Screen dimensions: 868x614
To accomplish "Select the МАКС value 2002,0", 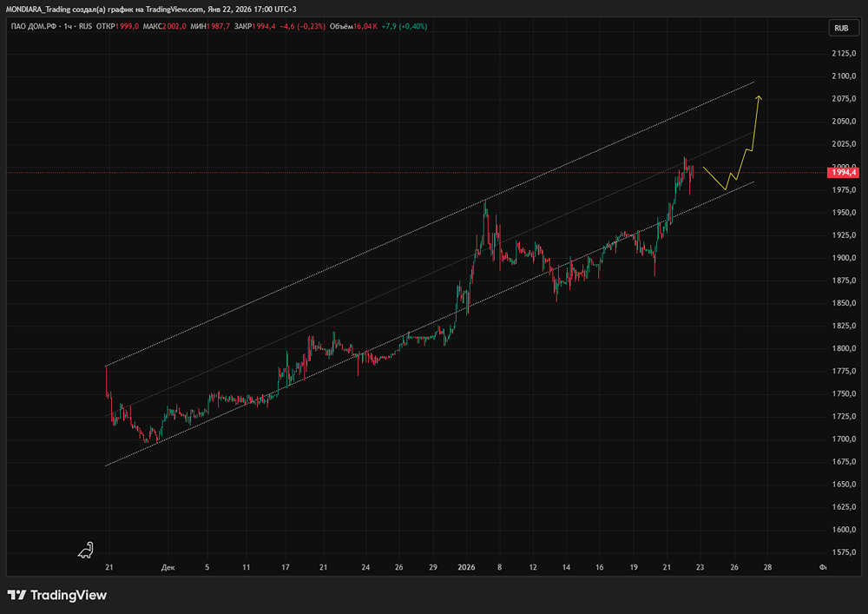I will point(174,26).
